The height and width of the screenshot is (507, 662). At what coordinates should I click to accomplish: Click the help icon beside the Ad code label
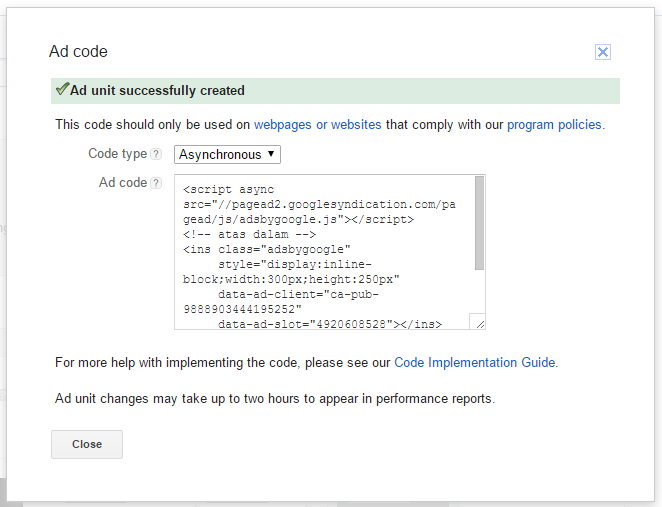click(156, 183)
